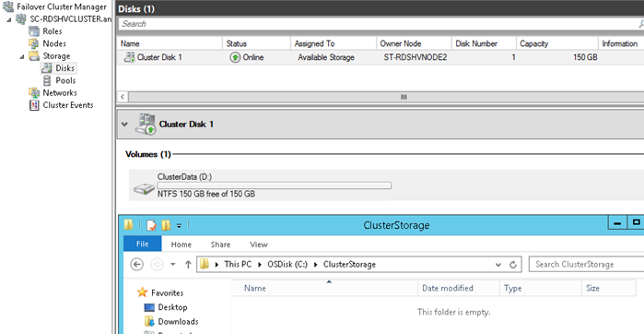Click the Cluster Events icon
The height and width of the screenshot is (334, 644).
[34, 105]
